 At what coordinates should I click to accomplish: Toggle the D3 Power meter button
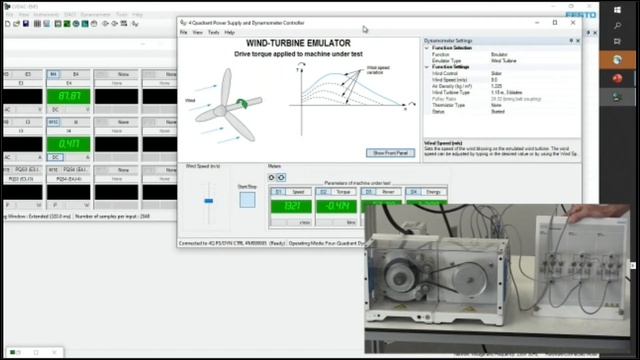click(x=369, y=192)
